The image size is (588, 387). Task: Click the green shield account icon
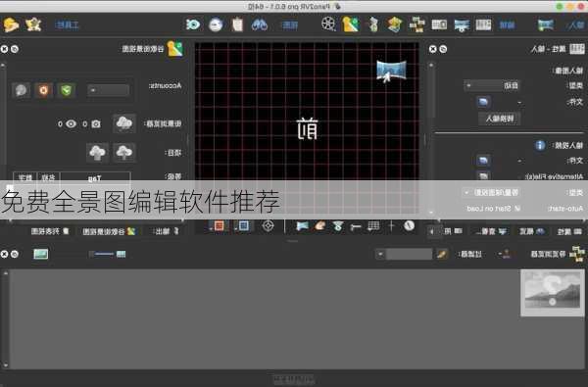point(67,90)
